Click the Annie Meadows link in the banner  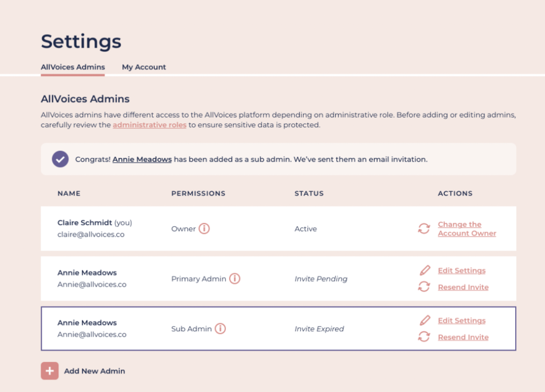(142, 159)
